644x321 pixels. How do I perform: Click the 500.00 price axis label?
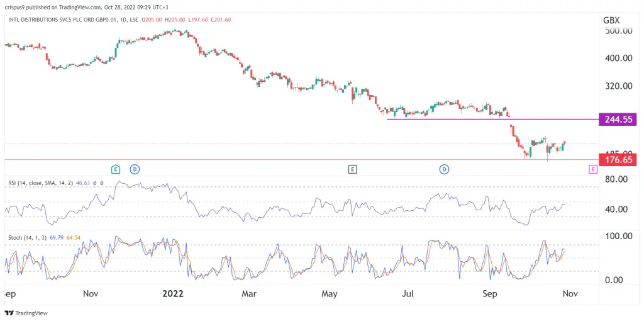click(618, 31)
